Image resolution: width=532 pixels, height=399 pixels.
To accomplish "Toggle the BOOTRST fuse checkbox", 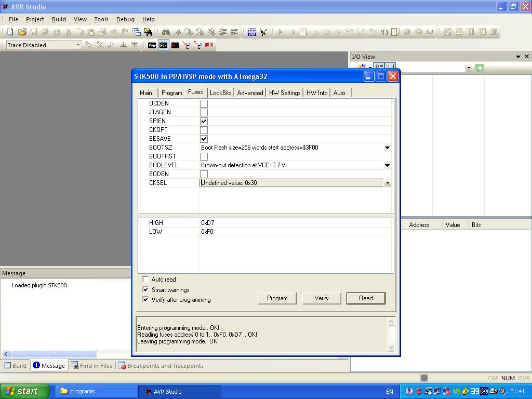I will point(204,156).
